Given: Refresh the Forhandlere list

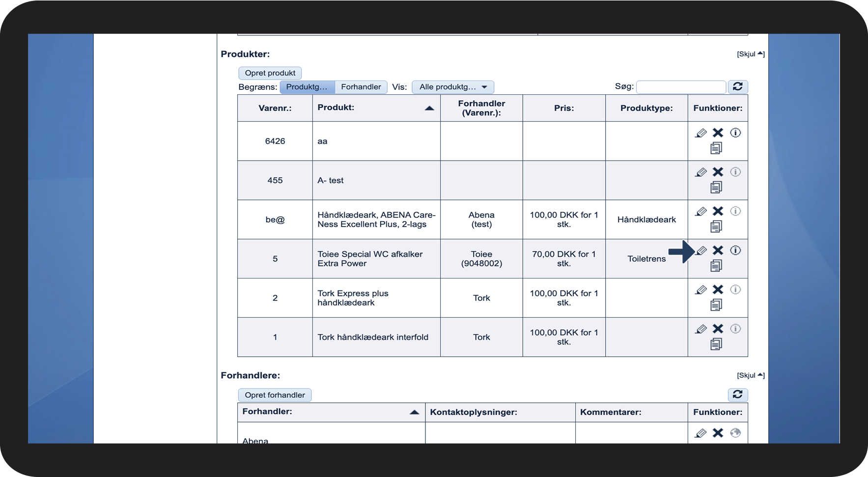Looking at the screenshot, I should [x=738, y=394].
